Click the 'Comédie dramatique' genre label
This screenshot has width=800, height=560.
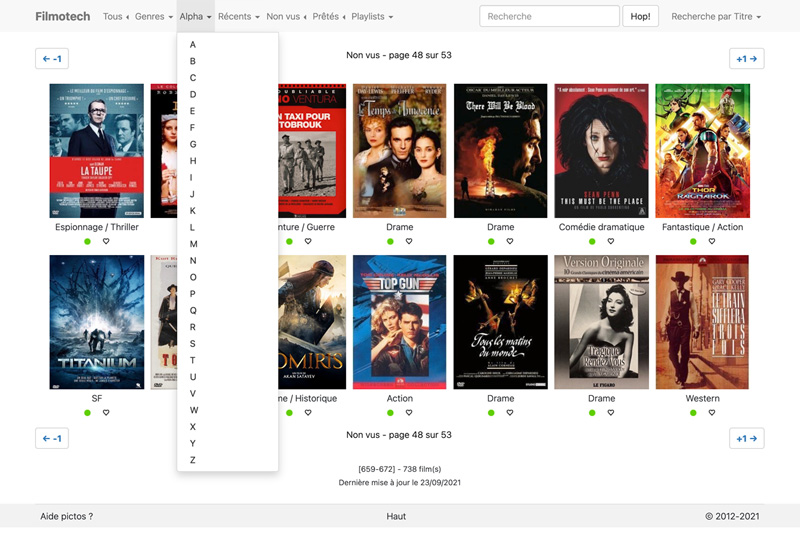[x=602, y=227]
